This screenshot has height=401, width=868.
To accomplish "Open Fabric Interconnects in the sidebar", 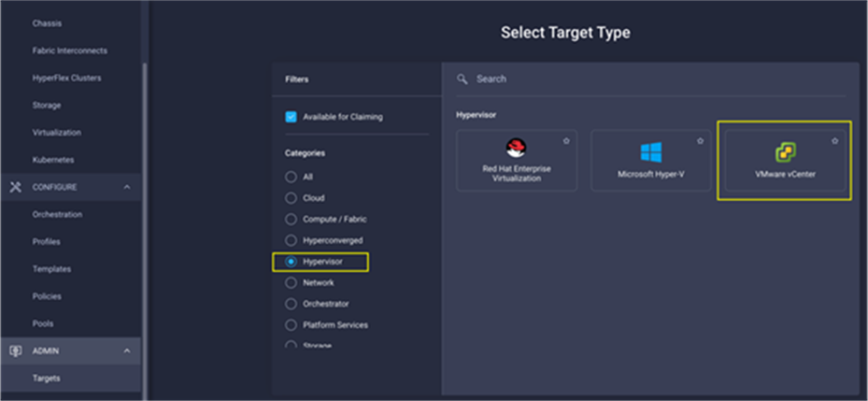I will click(x=71, y=51).
